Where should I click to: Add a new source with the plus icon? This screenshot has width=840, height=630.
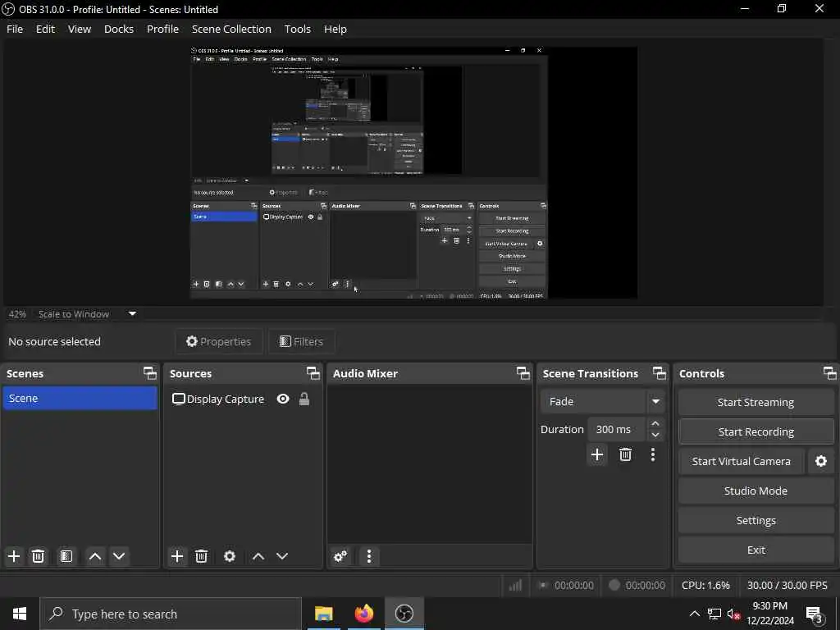pos(177,556)
